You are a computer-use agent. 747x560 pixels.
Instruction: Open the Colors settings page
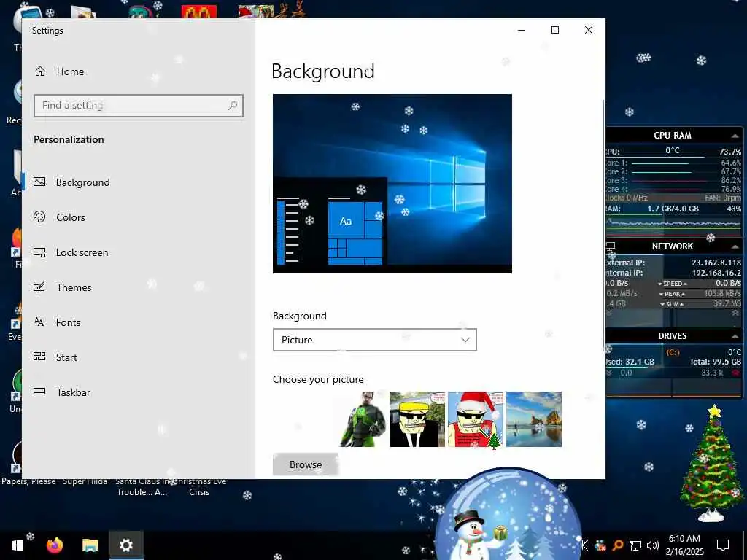tap(60, 217)
